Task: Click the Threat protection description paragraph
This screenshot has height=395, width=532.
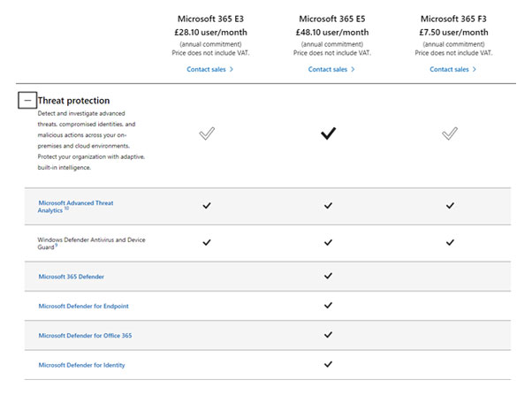Action: pyautogui.click(x=91, y=141)
